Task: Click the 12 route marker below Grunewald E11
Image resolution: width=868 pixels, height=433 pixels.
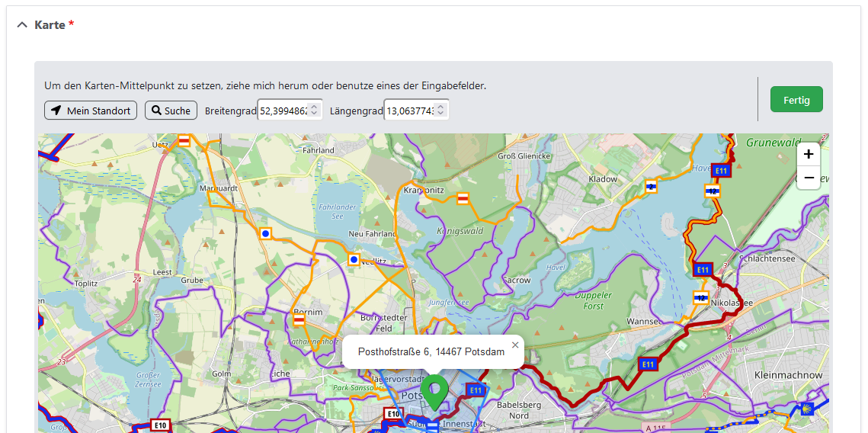Action: click(713, 191)
